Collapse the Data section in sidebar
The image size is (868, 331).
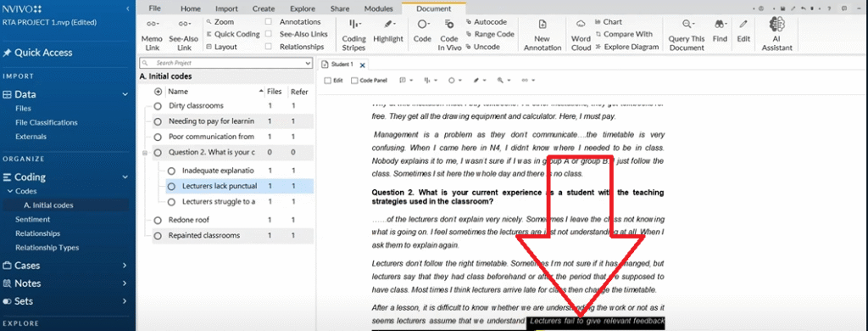click(125, 94)
